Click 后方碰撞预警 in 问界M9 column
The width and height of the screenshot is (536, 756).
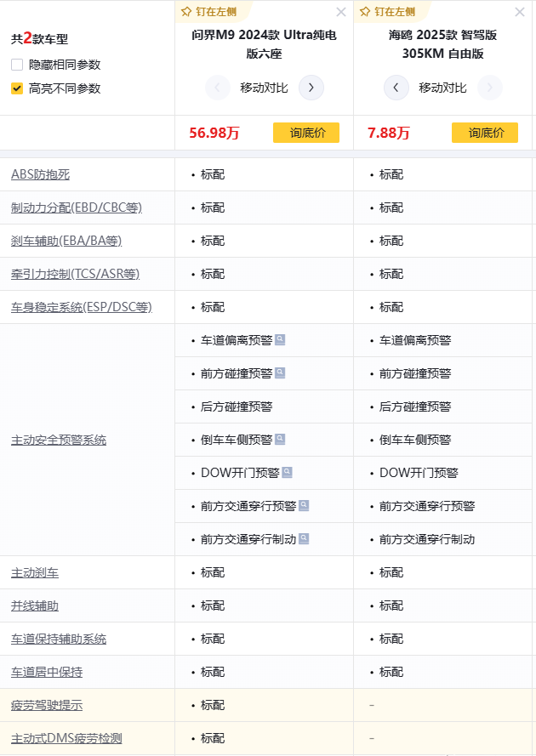pos(237,406)
